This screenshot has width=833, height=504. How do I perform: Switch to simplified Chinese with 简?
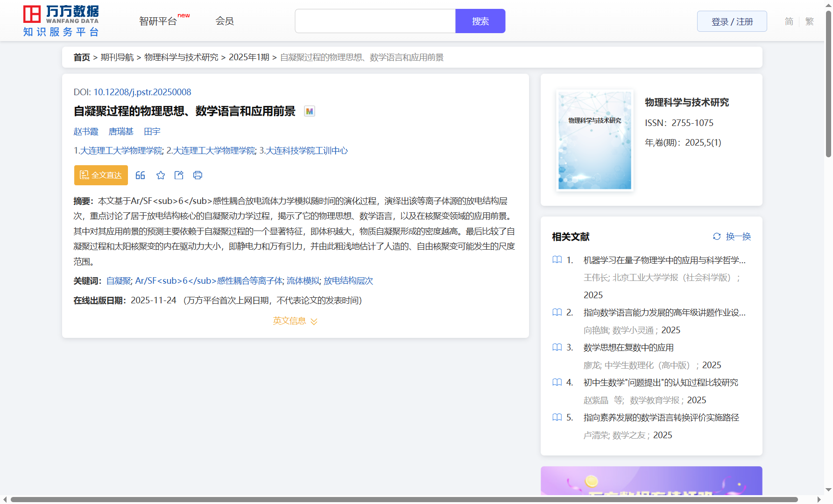click(789, 21)
